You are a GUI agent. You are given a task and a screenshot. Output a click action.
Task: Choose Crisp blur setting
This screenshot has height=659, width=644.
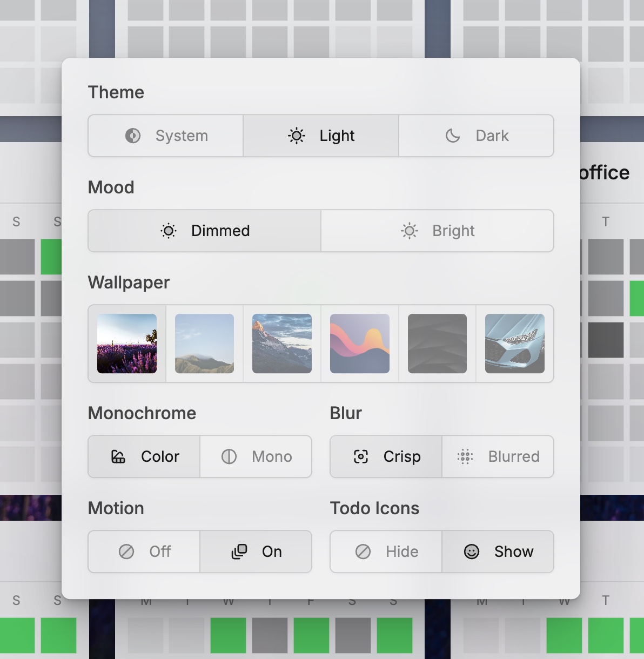pyautogui.click(x=386, y=456)
